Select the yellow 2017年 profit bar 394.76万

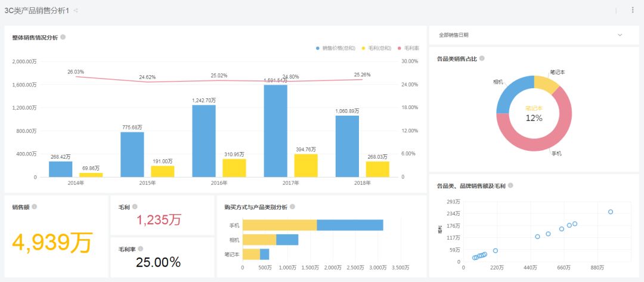pos(306,165)
